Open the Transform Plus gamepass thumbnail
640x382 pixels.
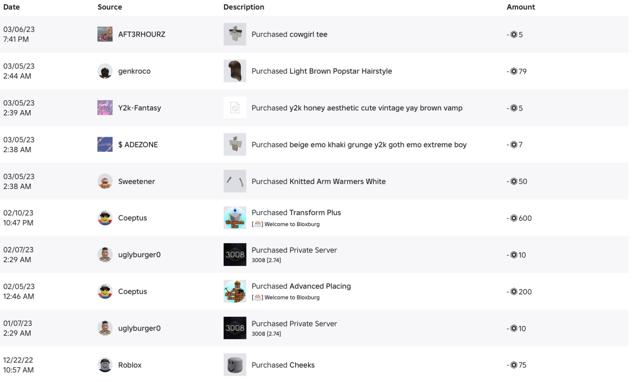235,218
